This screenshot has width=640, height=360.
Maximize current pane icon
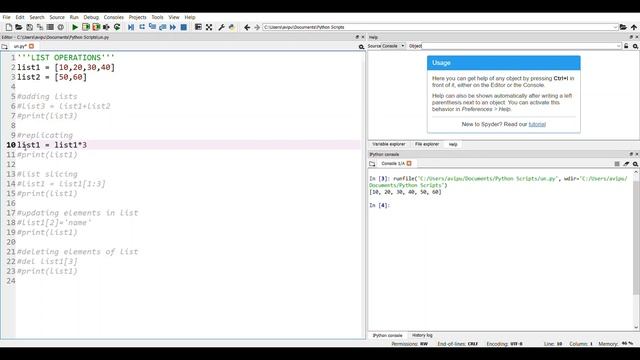click(198, 27)
